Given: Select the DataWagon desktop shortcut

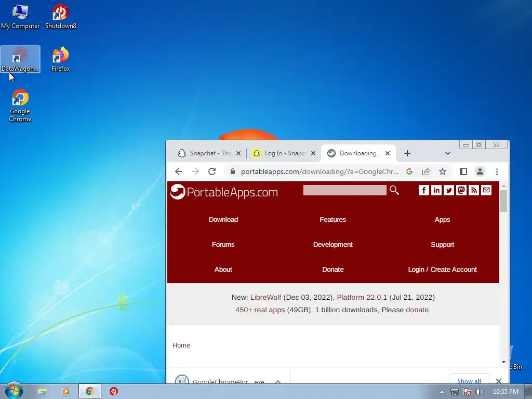Looking at the screenshot, I should [x=20, y=59].
